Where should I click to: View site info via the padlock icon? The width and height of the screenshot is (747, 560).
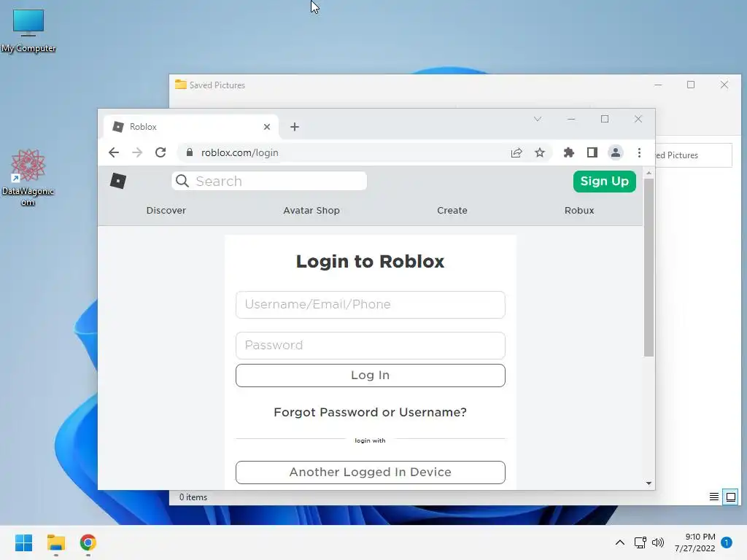[x=190, y=152]
